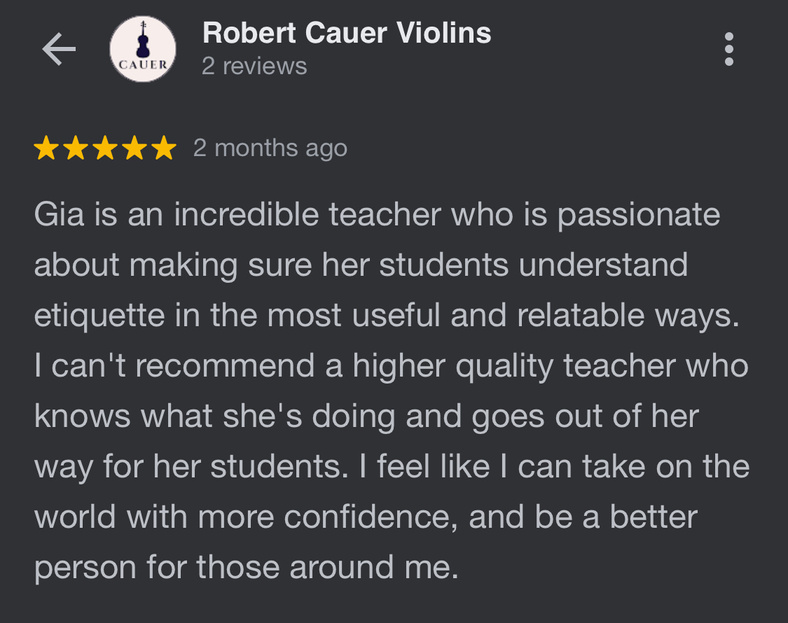The image size is (788, 623).
Task: Click the fifth yellow rating star
Action: click(x=163, y=149)
